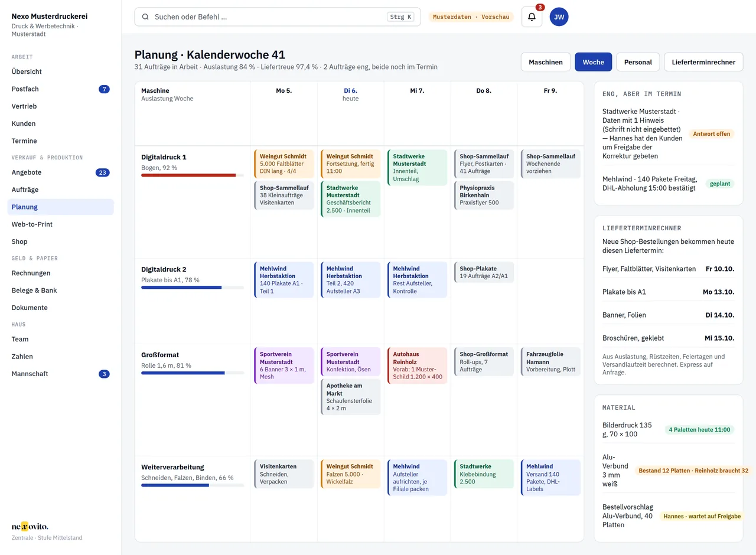Open the Visitenkarten 'Schneiden, Verpacken' card
The image size is (756, 555).
pyautogui.click(x=284, y=474)
